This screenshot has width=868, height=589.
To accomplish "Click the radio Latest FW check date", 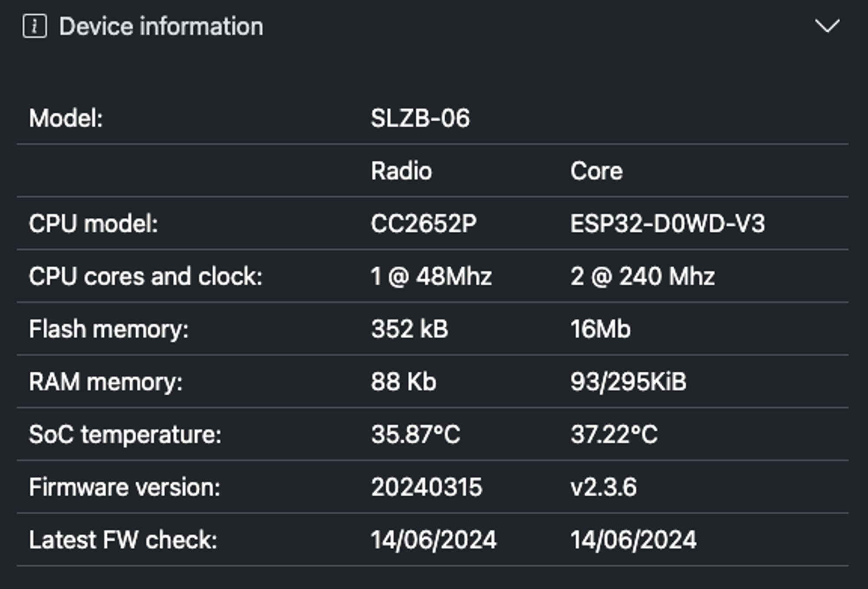I will point(434,540).
